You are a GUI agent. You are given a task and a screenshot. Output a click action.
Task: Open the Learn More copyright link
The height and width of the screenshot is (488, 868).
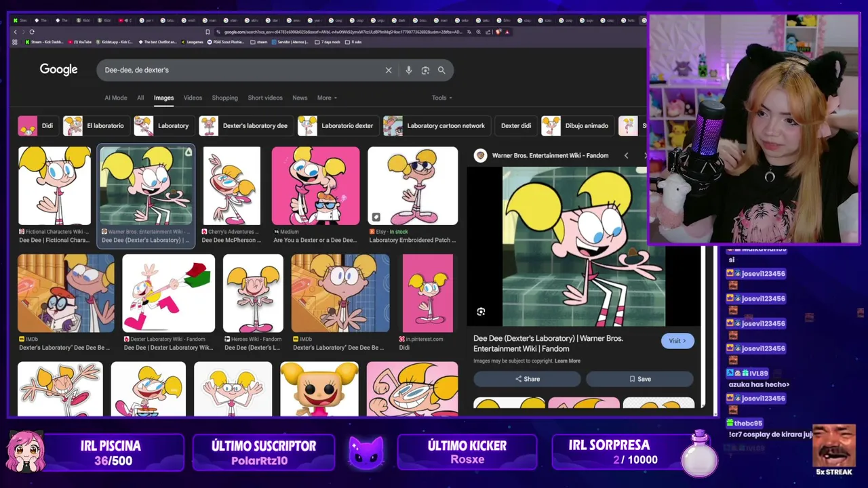tap(568, 361)
